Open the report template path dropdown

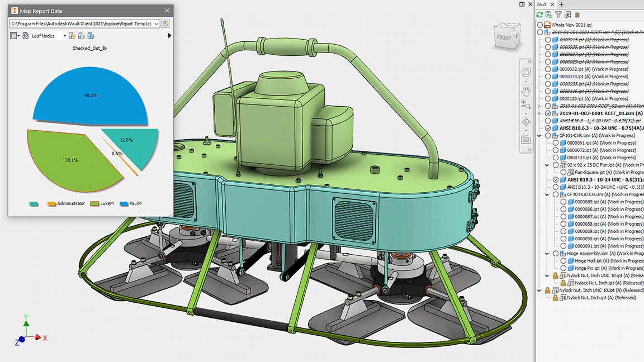click(157, 24)
